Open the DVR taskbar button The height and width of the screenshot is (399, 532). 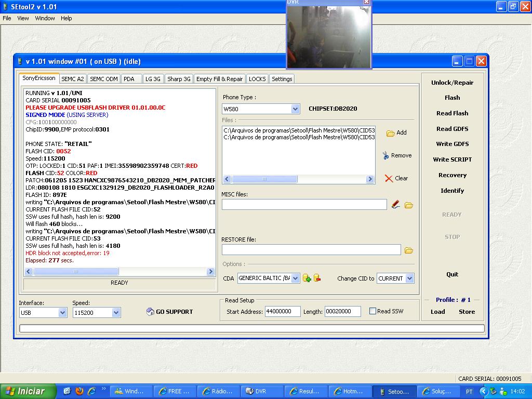262,392
